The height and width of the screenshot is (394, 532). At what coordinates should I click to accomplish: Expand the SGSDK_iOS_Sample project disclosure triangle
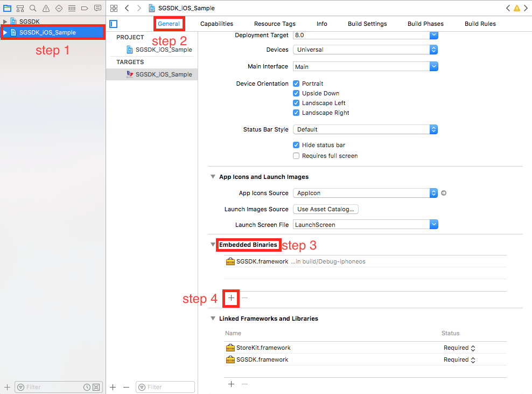5,32
